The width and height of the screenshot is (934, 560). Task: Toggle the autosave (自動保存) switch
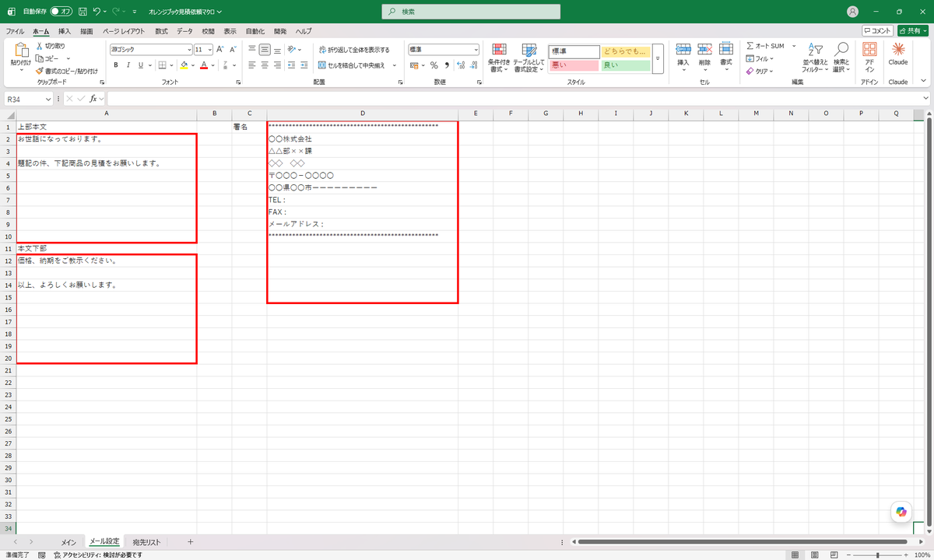point(61,12)
